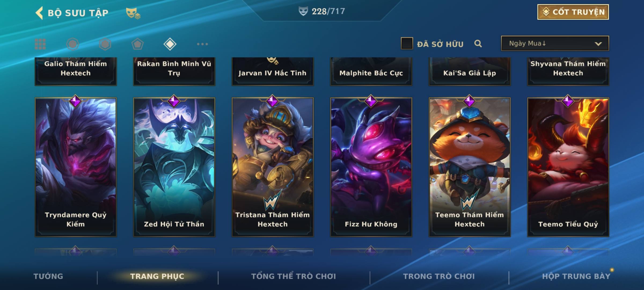Image resolution: width=644 pixels, height=290 pixels.
Task: Go back using Bộ Sưu Tập arrow
Action: coord(39,13)
